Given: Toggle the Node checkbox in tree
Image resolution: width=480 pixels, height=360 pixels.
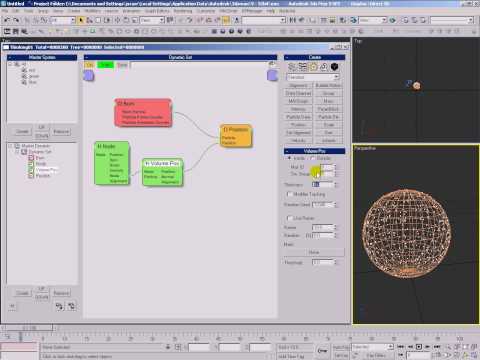Looking at the screenshot, I should pos(31,164).
